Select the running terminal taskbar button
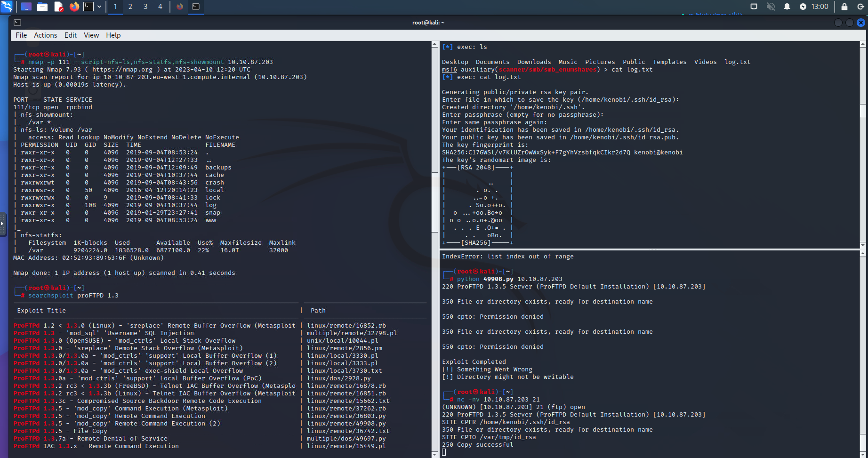Viewport: 868px width, 458px height. point(196,7)
